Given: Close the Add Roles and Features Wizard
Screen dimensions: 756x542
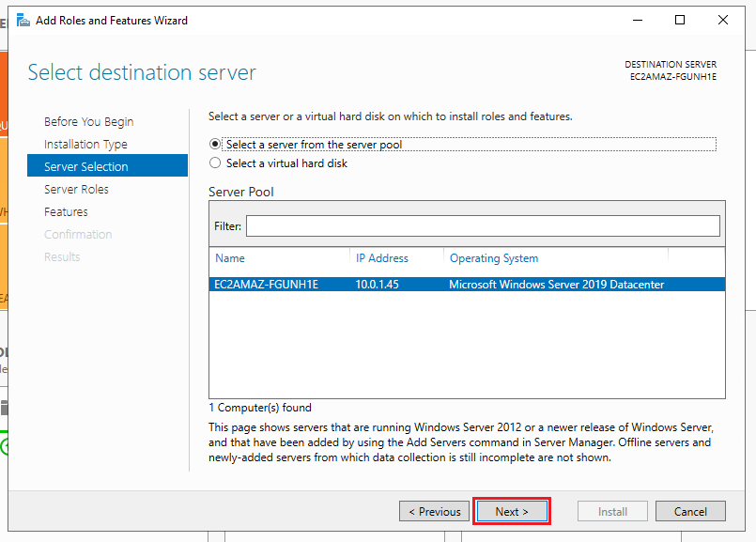Looking at the screenshot, I should 723,21.
